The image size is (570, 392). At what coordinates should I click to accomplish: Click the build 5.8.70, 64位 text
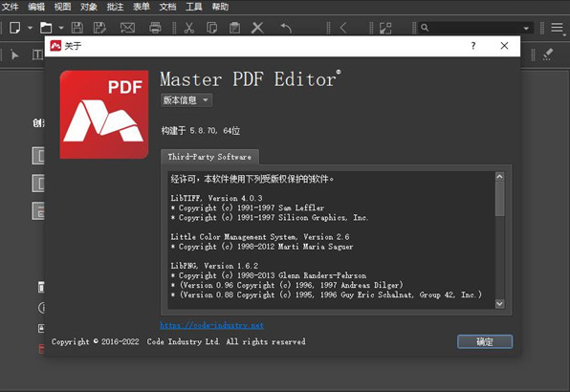[201, 130]
